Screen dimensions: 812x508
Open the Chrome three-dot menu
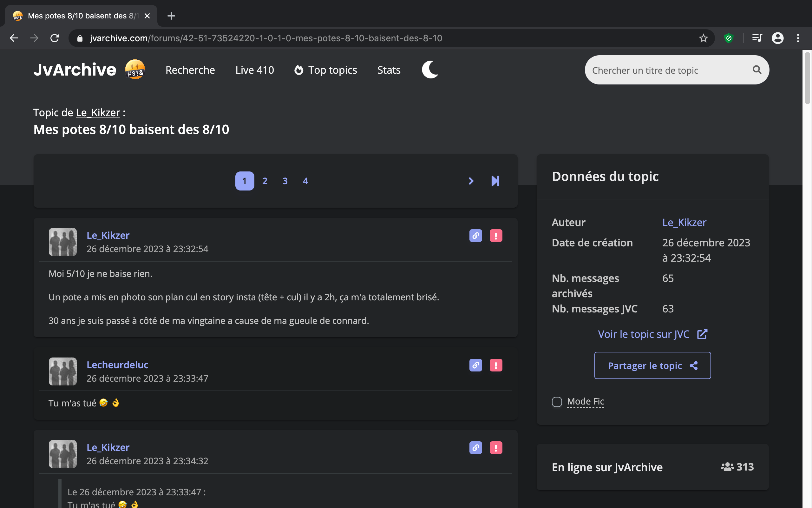click(798, 38)
